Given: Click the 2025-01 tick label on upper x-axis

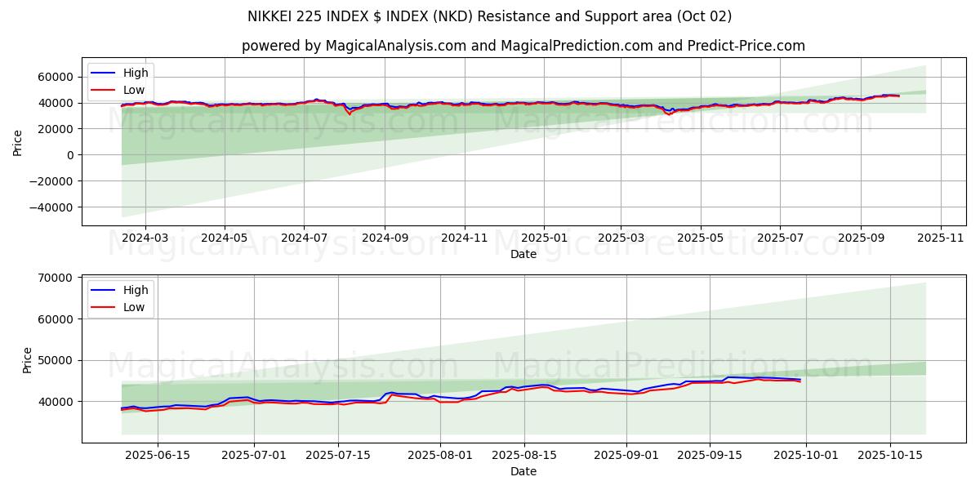Looking at the screenshot, I should pos(544,238).
